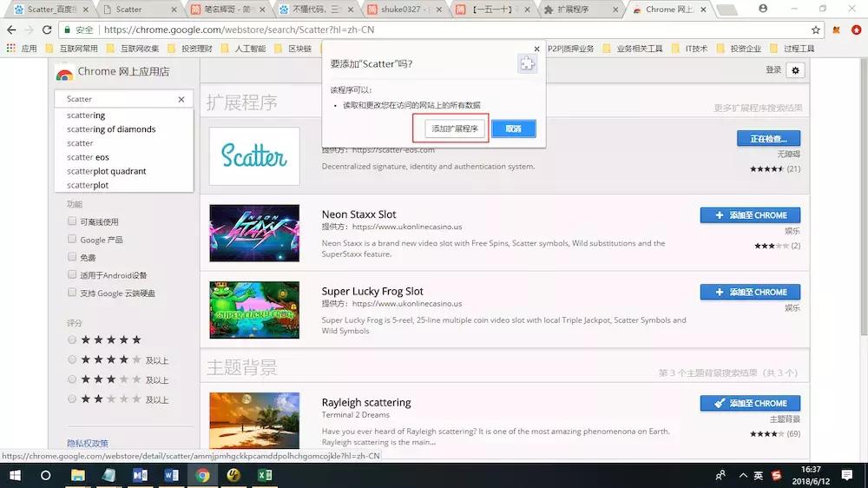Open the 投资理财 bookmark folder
Image resolution: width=868 pixels, height=488 pixels.
click(190, 48)
